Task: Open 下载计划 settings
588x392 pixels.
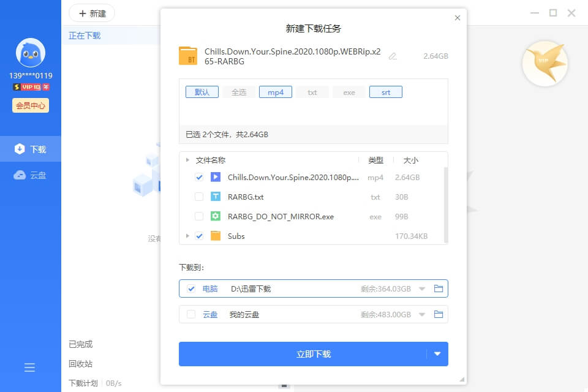Action: (x=83, y=383)
